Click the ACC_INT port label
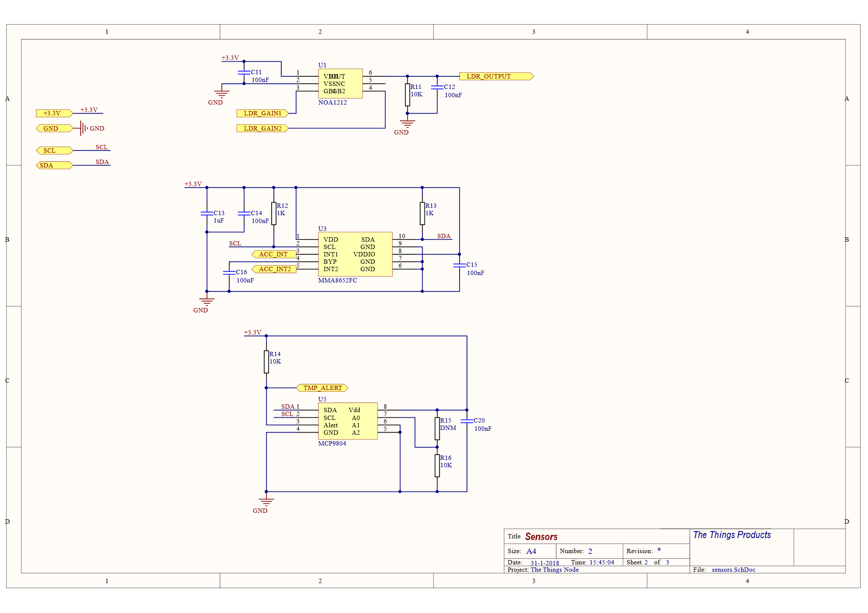The width and height of the screenshot is (868, 613). point(274,254)
